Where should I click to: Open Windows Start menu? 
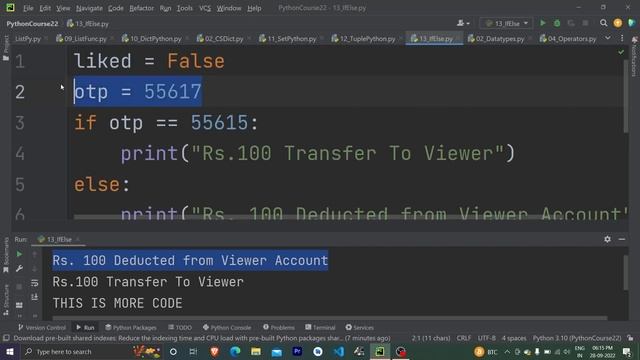click(x=10, y=351)
